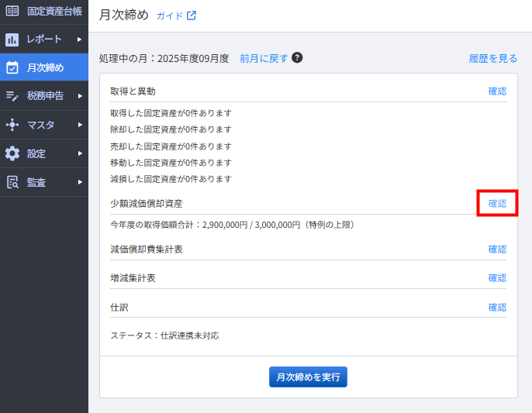The height and width of the screenshot is (413, 532).
Task: Open 固定資産台帳 menu item
Action: point(44,12)
